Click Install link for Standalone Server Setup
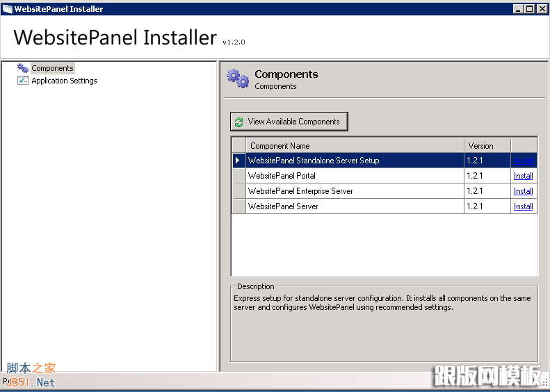The height and width of the screenshot is (392, 550). point(524,161)
